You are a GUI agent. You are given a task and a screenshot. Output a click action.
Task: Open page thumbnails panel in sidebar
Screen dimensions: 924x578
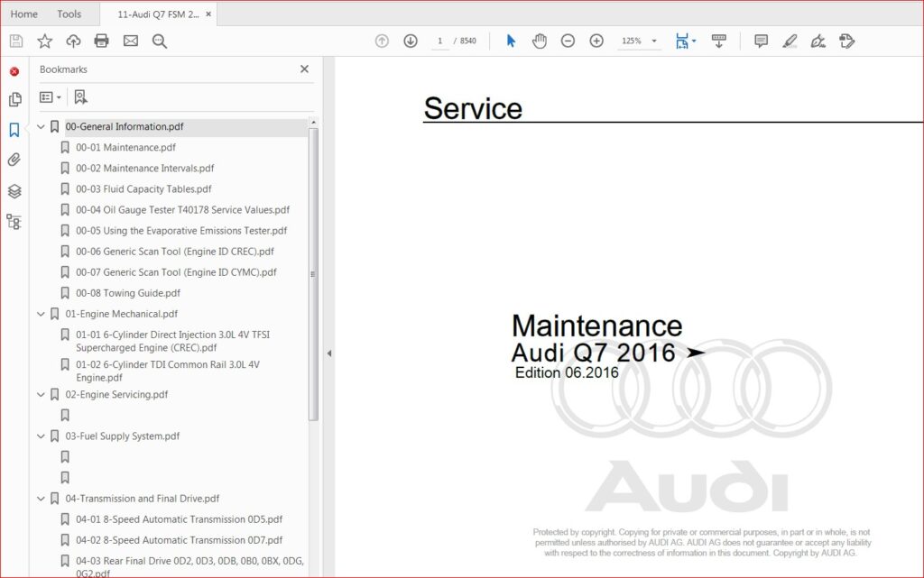(14, 99)
